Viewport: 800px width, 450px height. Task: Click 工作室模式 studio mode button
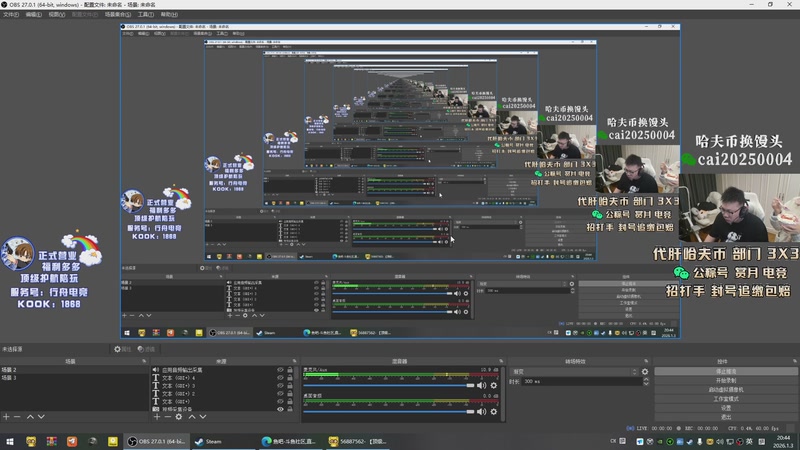pos(726,399)
